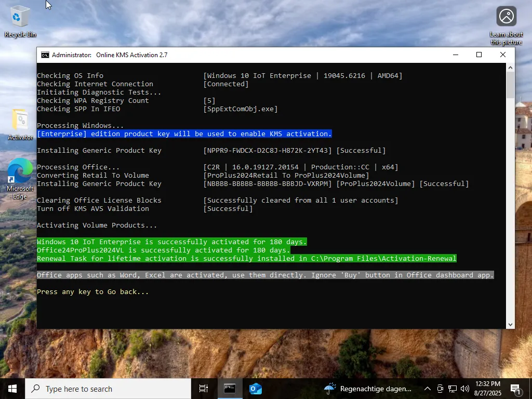Click the [SppExtComObj.exe] value
This screenshot has width=532, height=399.
coord(241,109)
